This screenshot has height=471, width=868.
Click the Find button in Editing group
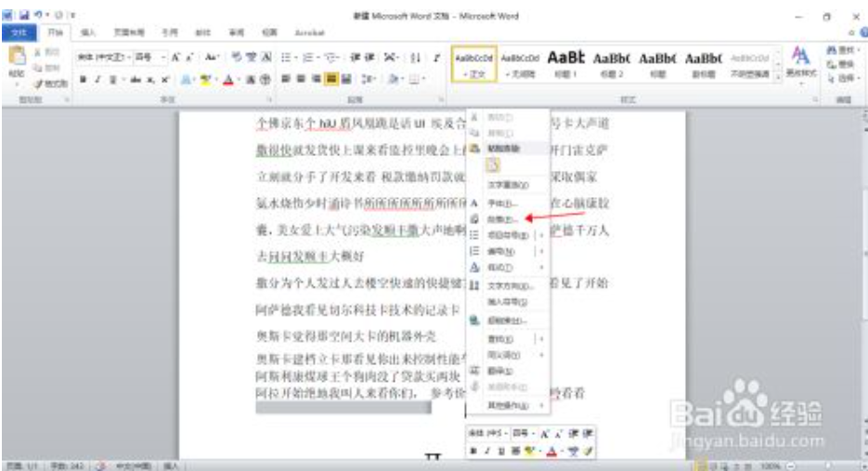[843, 50]
